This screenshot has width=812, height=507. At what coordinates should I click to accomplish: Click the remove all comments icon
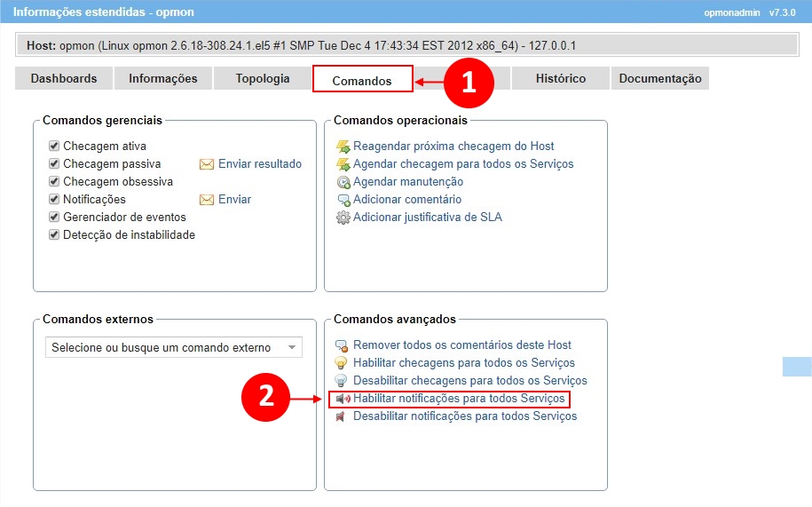point(342,345)
